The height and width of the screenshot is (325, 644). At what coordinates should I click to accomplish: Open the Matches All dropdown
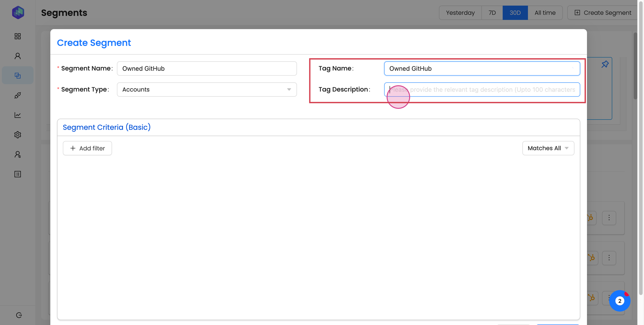(x=548, y=148)
